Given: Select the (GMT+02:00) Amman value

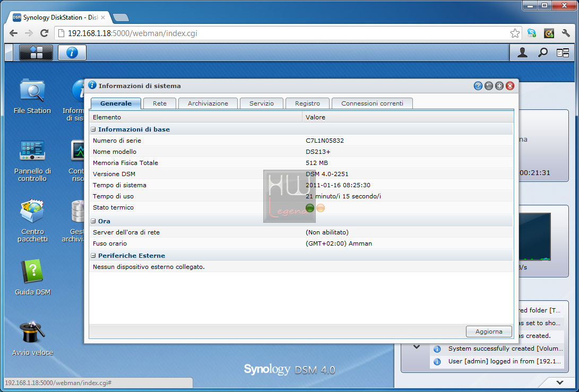Looking at the screenshot, I should [x=339, y=243].
